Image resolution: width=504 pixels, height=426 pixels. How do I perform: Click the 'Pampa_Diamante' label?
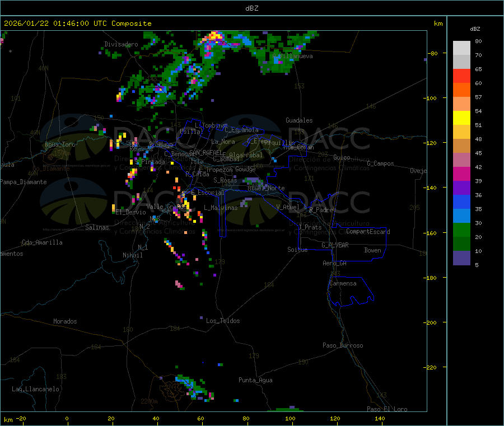point(24,182)
